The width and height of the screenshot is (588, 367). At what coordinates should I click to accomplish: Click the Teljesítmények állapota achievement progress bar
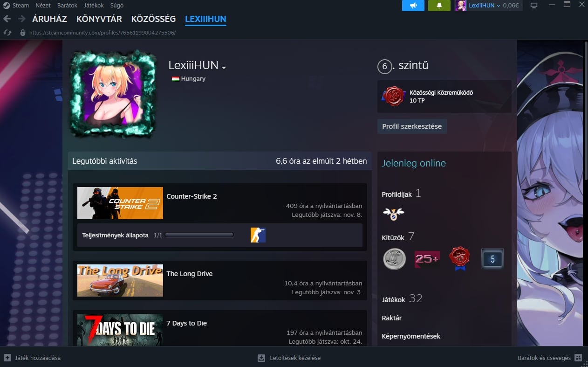click(x=199, y=235)
